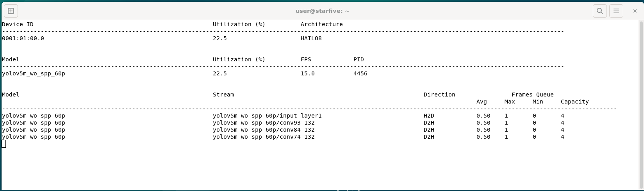Click the Architecture column header
The image size is (644, 191).
(x=321, y=24)
